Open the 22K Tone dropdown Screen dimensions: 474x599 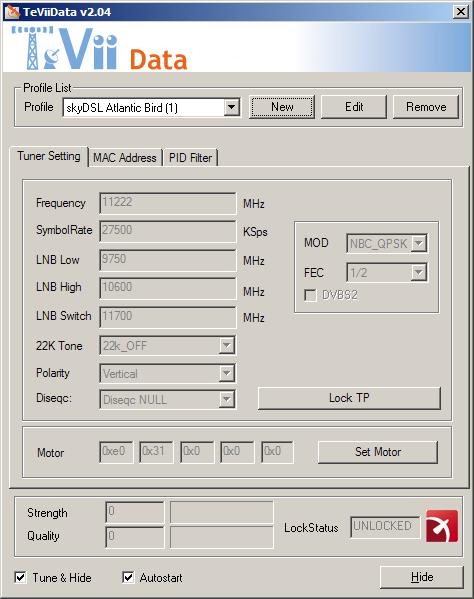coord(227,346)
